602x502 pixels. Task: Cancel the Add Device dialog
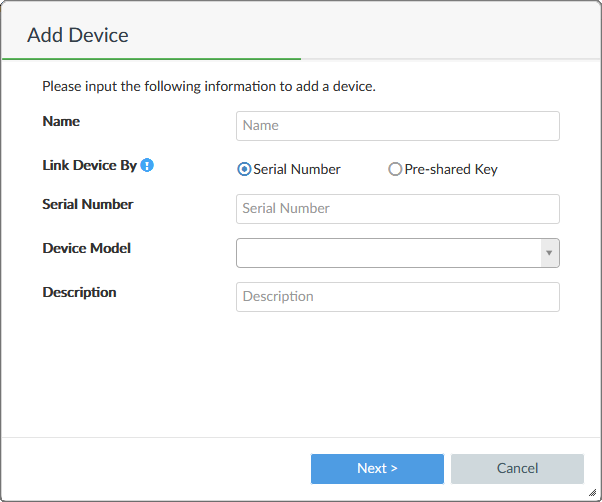tap(517, 468)
